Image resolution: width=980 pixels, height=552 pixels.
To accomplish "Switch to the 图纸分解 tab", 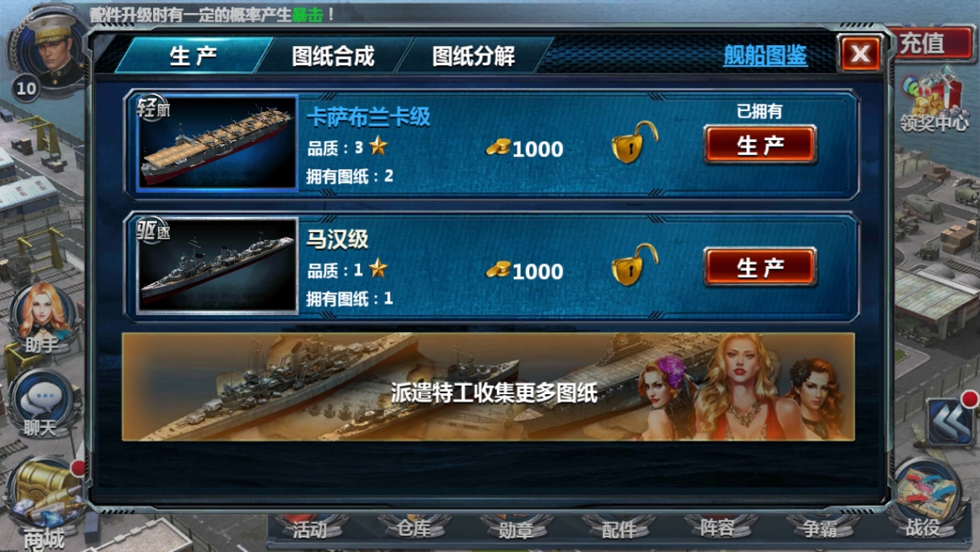I will point(473,56).
